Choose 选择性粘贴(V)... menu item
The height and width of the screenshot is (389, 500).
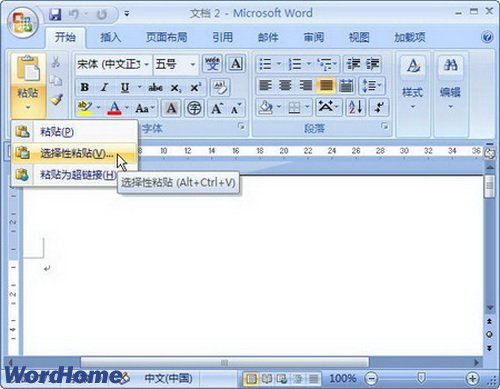click(x=74, y=153)
